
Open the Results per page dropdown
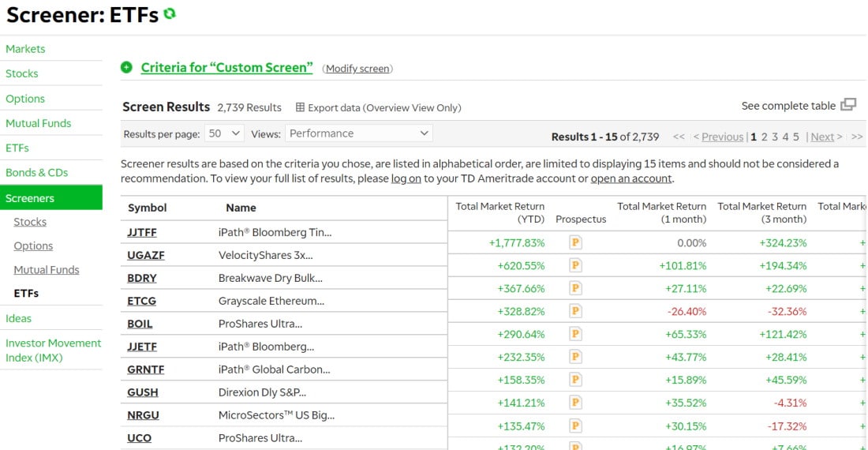pos(224,133)
